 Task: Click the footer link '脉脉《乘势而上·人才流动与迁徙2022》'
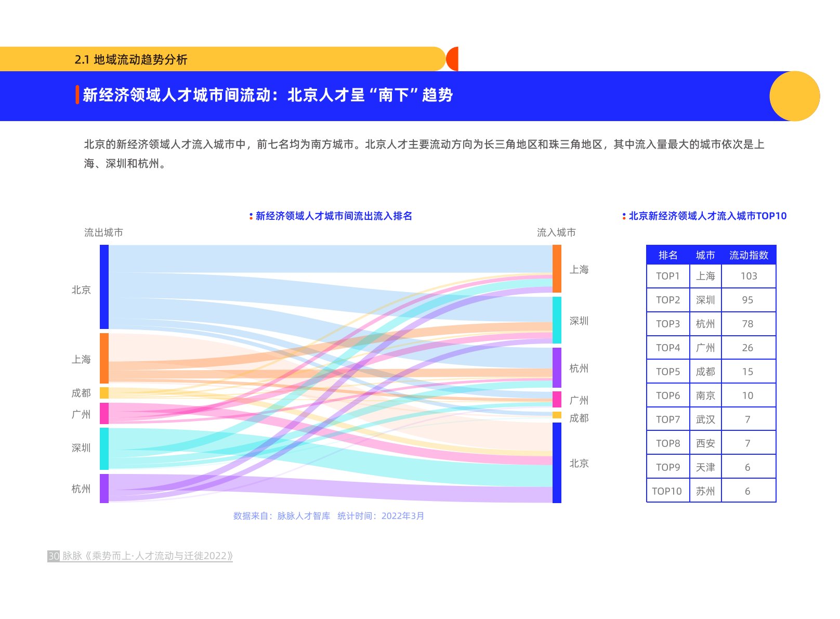148,556
